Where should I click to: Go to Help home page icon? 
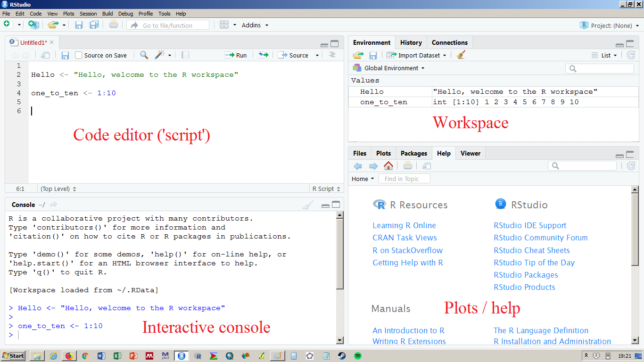click(x=388, y=165)
